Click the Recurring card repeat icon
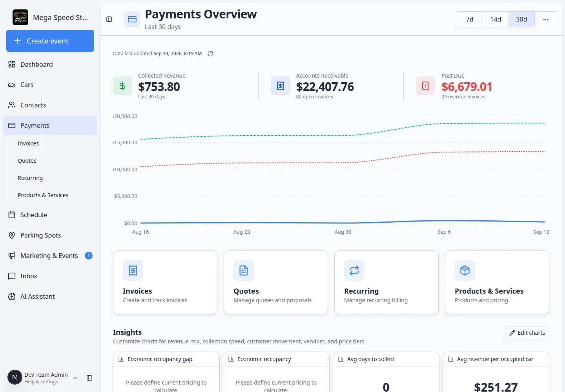This screenshot has width=565, height=392. 354,270
